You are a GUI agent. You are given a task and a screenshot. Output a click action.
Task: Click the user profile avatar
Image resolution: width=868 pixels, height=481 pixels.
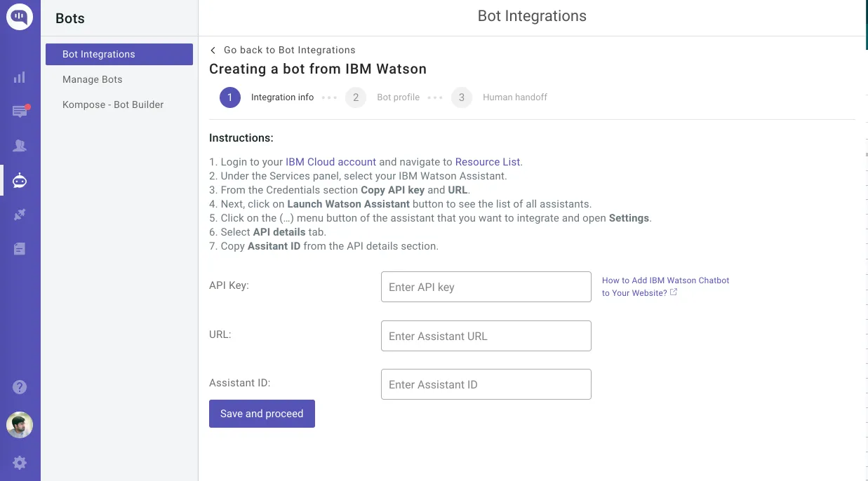[x=20, y=425]
